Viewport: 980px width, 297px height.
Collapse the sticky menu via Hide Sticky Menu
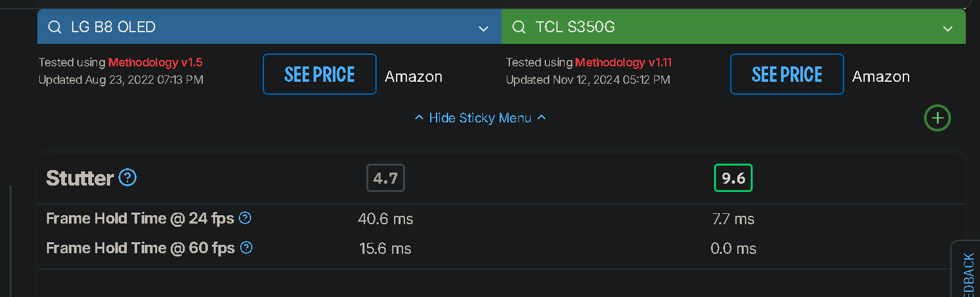[480, 118]
